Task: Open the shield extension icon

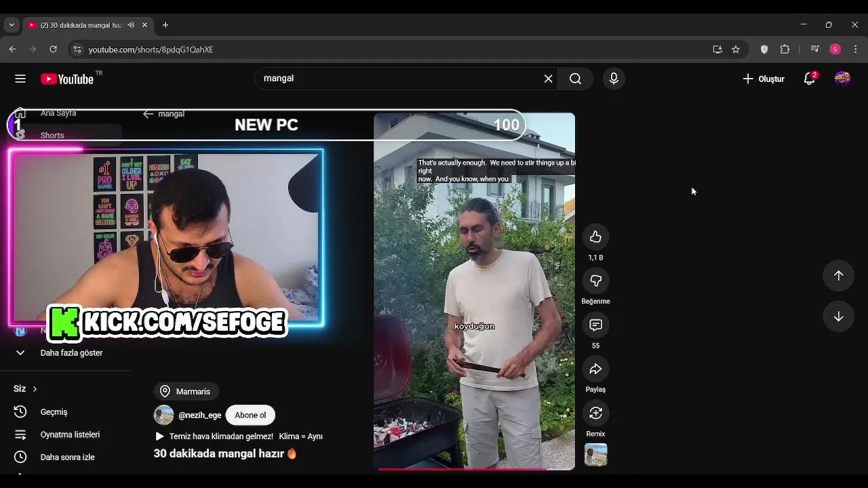Action: coord(764,49)
